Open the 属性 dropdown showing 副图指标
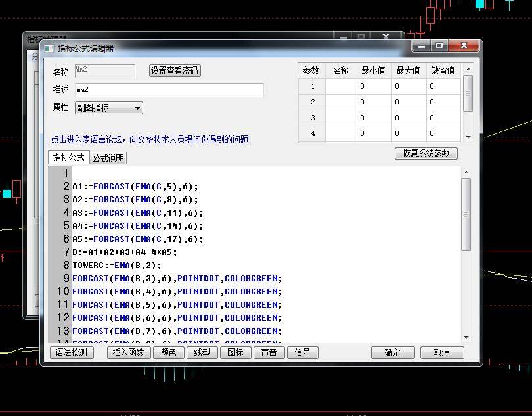532x416 pixels. [x=108, y=108]
